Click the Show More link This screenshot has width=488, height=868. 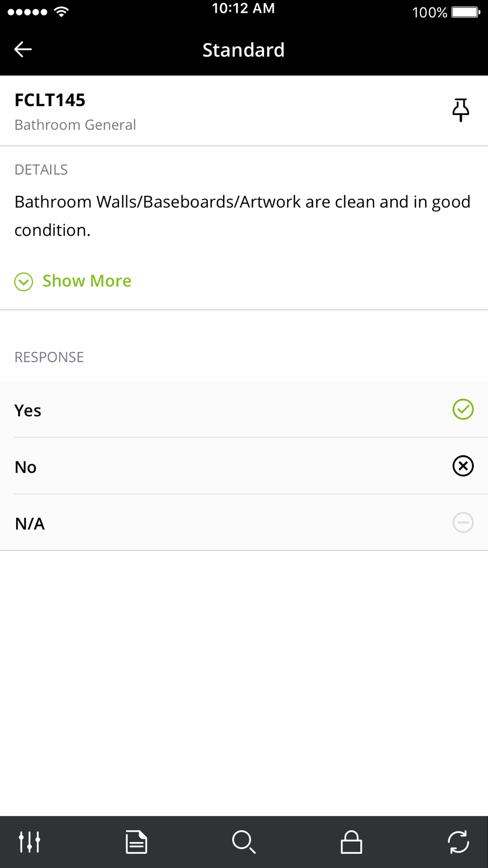pyautogui.click(x=87, y=281)
